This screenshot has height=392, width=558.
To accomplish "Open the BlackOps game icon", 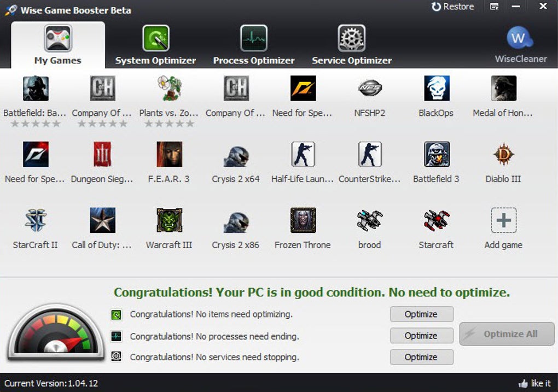I will pos(437,89).
